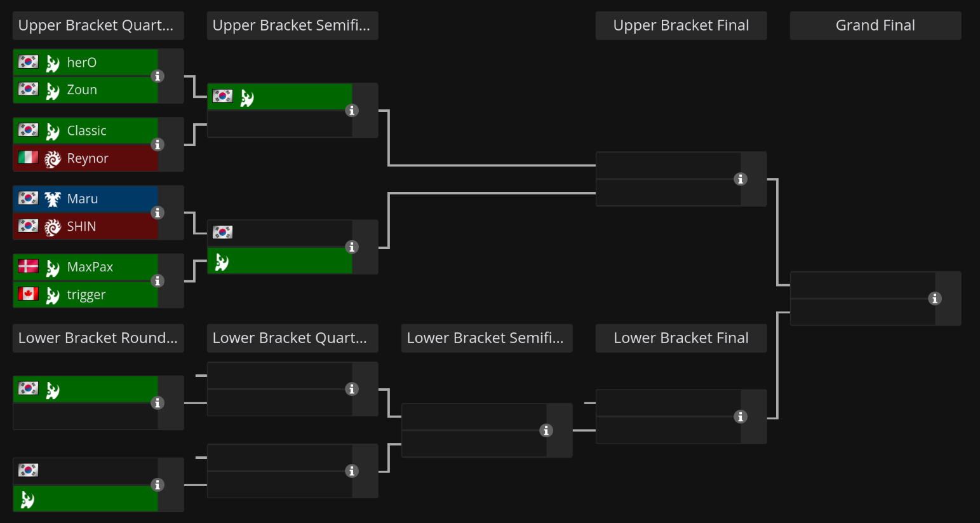The image size is (980, 523).
Task: Click Maru's Terran race icon
Action: point(53,200)
